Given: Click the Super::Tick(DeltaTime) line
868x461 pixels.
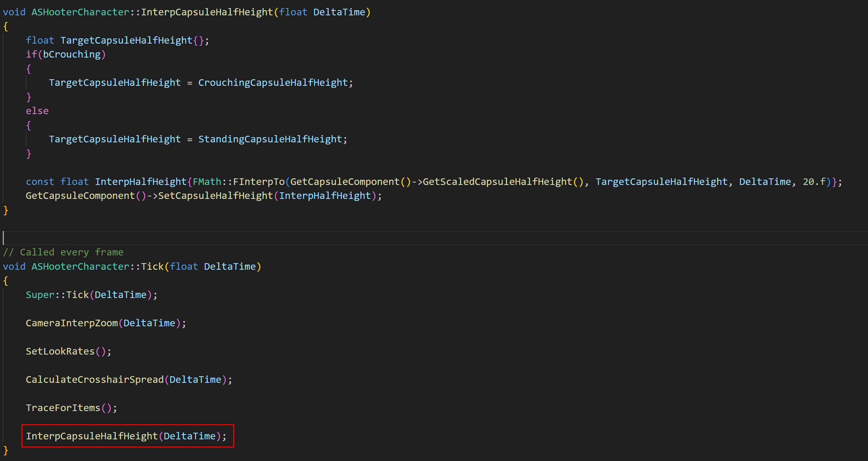Looking at the screenshot, I should point(91,295).
